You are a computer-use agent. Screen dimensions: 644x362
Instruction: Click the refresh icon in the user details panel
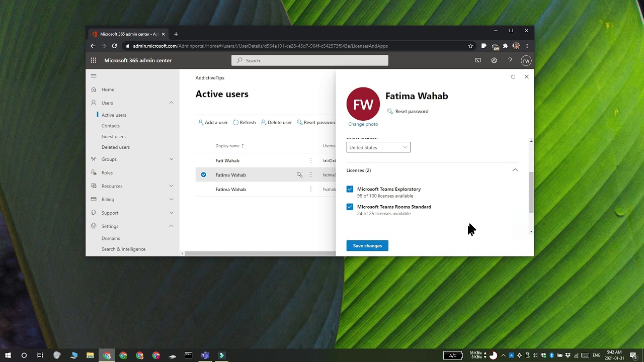point(513,77)
